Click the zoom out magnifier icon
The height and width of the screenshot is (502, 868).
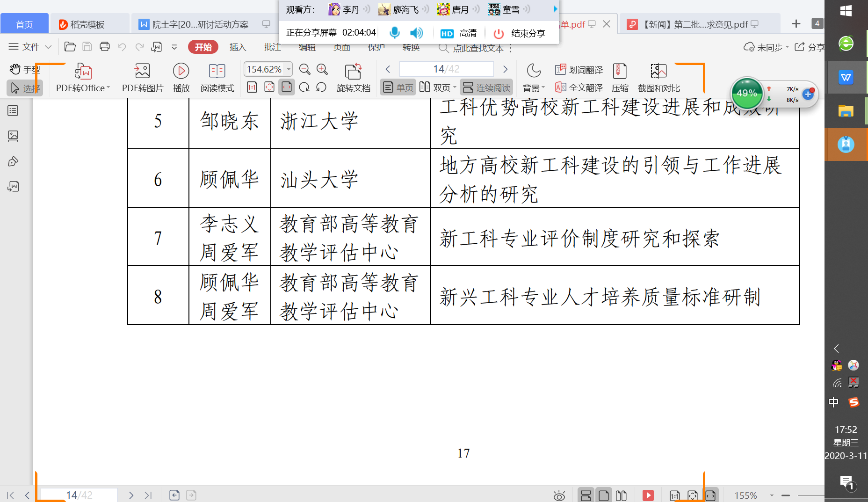coord(304,70)
